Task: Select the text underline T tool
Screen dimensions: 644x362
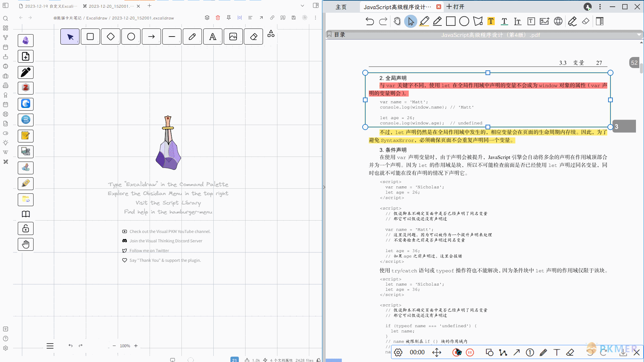Action: coord(504,21)
